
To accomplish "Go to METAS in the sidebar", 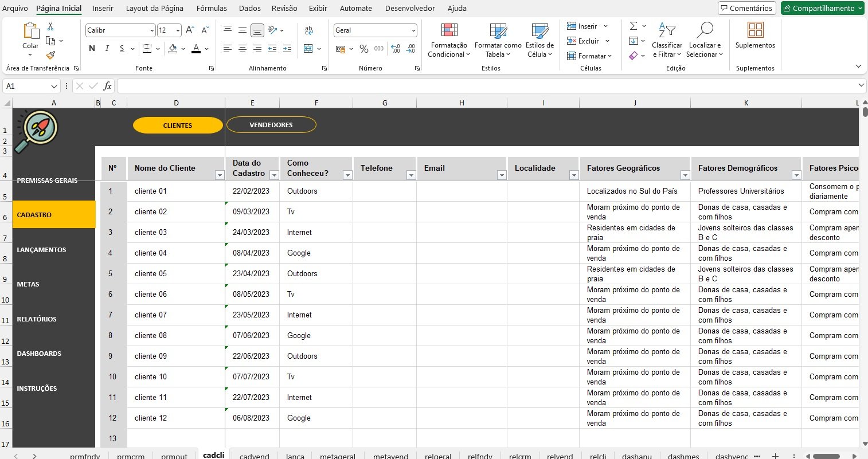I will point(28,284).
